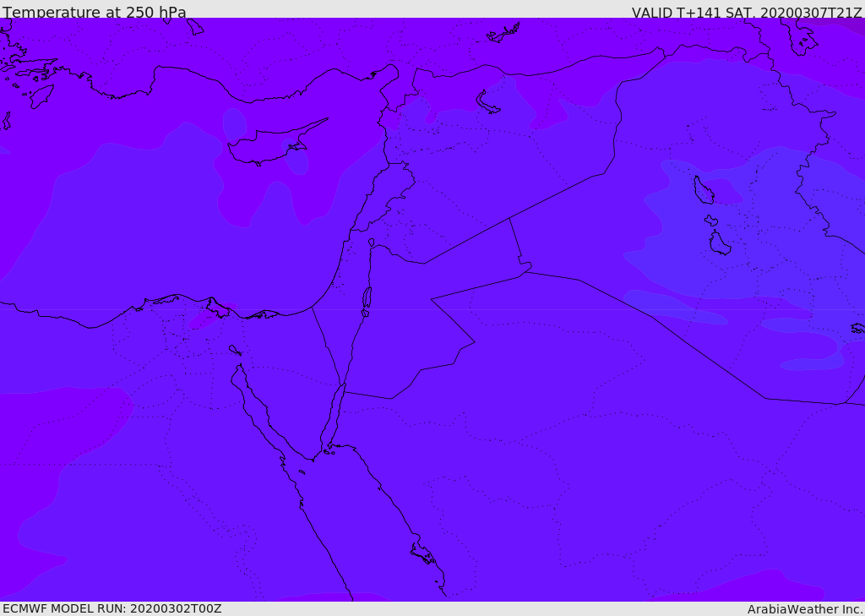Click the island of Rhodes
The width and height of the screenshot is (865, 616).
click(x=41, y=95)
